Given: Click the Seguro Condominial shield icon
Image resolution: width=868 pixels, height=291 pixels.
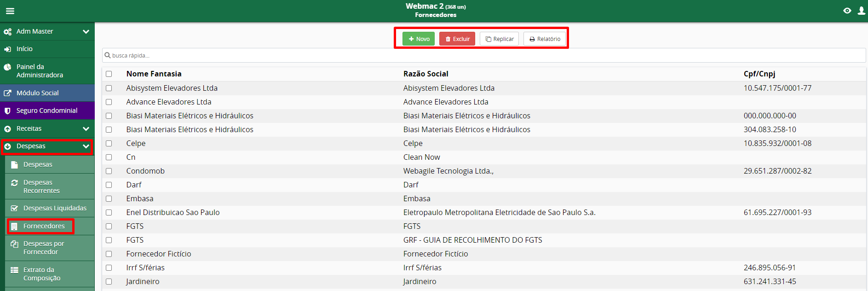Looking at the screenshot, I should (x=7, y=111).
